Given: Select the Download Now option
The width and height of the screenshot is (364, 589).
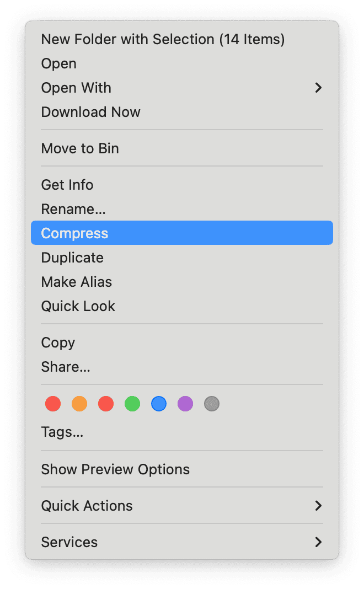Looking at the screenshot, I should point(90,112).
